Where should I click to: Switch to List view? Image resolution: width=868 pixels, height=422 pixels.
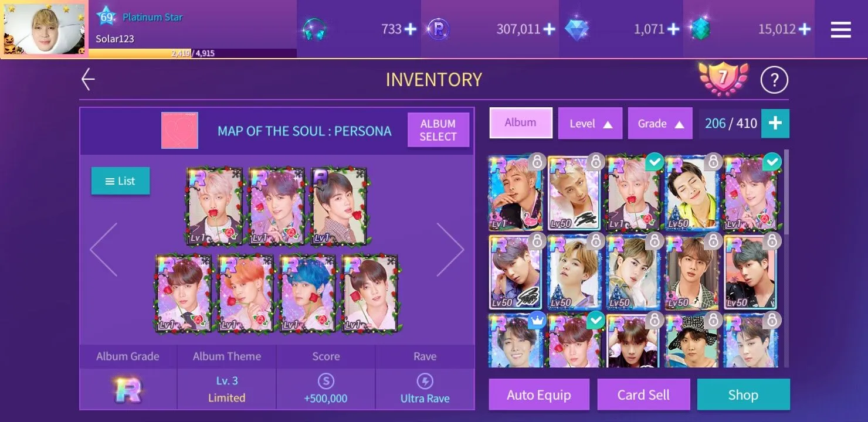coord(120,181)
